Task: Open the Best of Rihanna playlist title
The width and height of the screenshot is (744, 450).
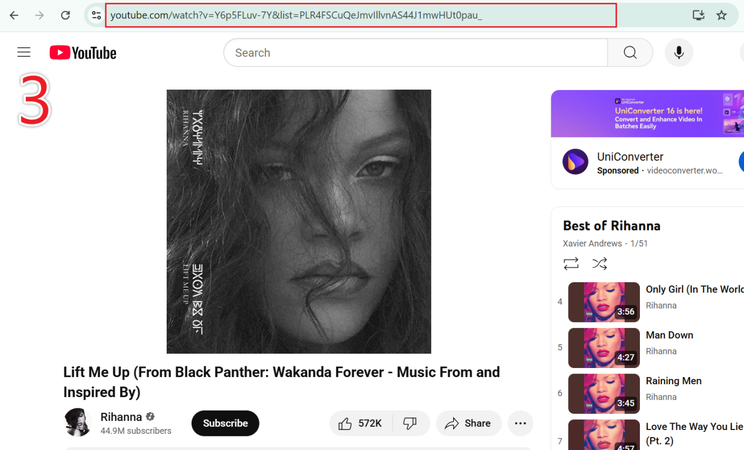Action: coord(612,226)
